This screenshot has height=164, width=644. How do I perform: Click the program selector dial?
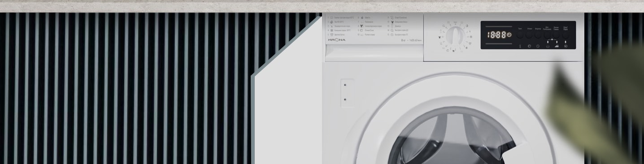tap(455, 36)
